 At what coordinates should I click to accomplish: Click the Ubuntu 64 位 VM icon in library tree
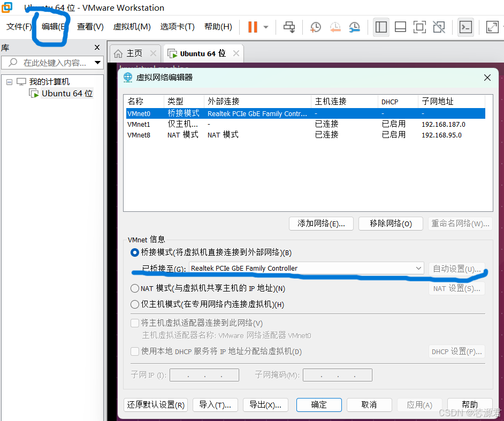coord(34,94)
